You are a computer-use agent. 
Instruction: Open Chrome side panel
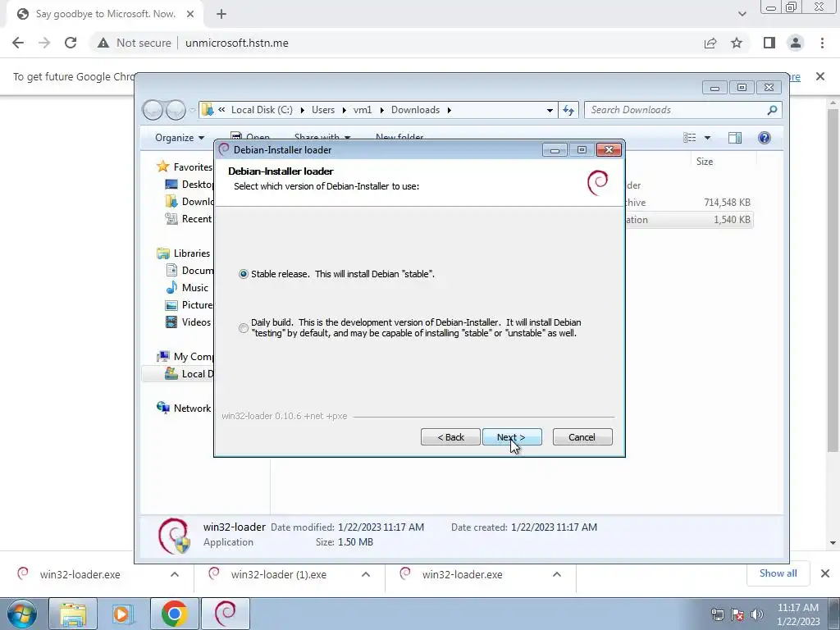pyautogui.click(x=769, y=43)
